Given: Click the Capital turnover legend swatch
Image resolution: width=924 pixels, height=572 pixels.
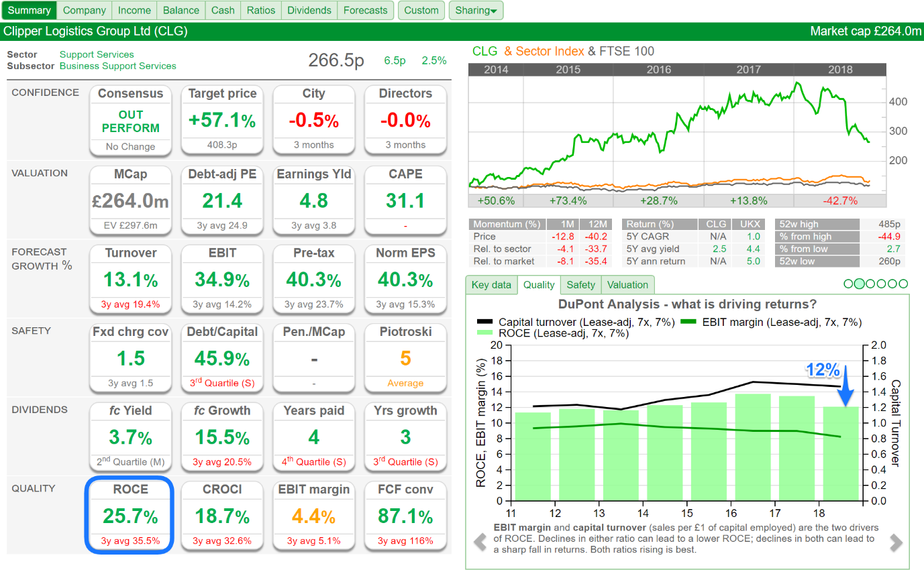Looking at the screenshot, I should click(x=484, y=323).
